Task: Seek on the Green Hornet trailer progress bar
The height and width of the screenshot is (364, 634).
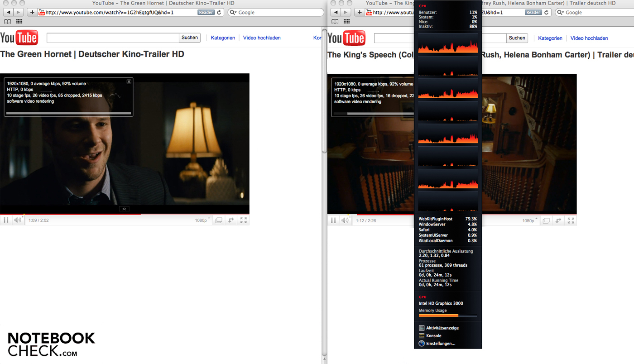Action: click(x=125, y=214)
